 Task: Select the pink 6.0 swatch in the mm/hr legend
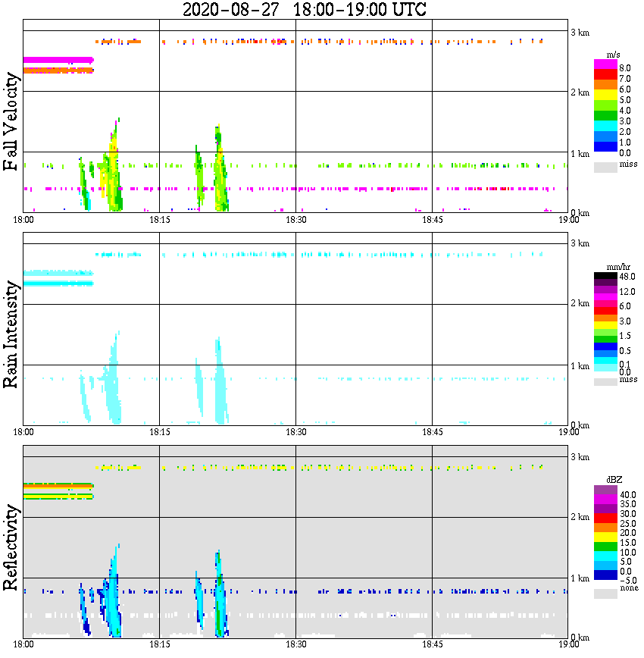point(605,304)
